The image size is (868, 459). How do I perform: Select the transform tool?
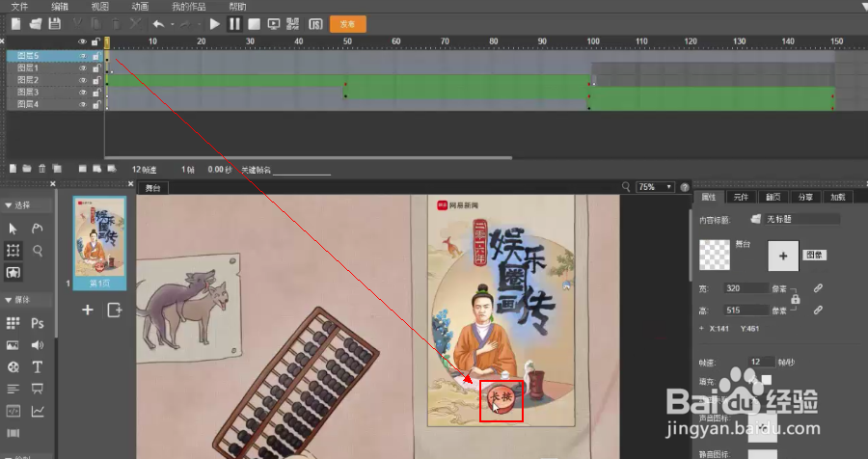click(14, 251)
